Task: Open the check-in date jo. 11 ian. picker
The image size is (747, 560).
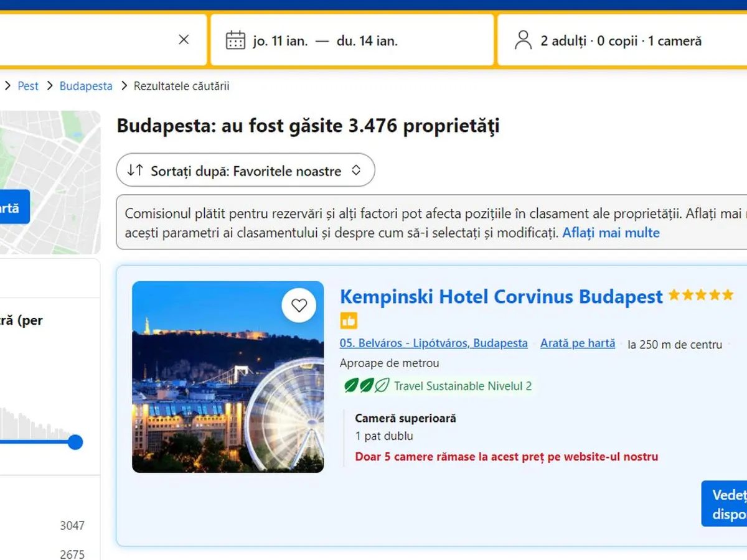Action: tap(280, 41)
